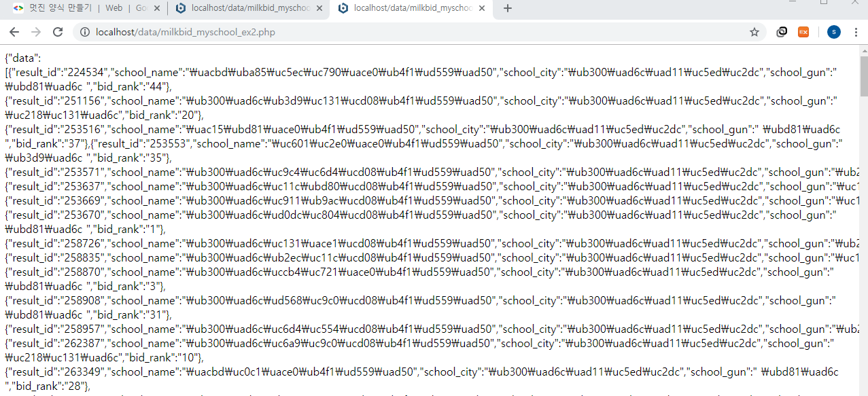Close the middle localhost tab

click(320, 8)
